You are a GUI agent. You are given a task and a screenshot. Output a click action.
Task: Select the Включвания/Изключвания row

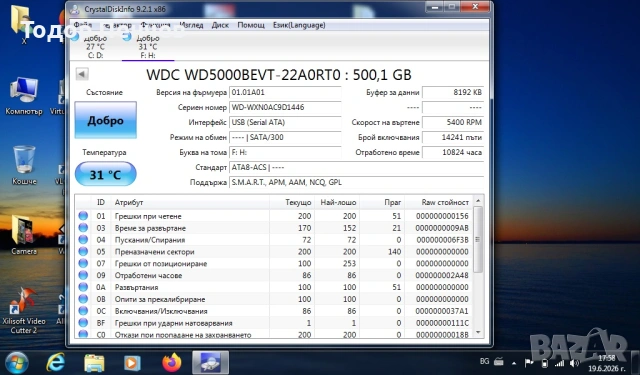pyautogui.click(x=274, y=311)
